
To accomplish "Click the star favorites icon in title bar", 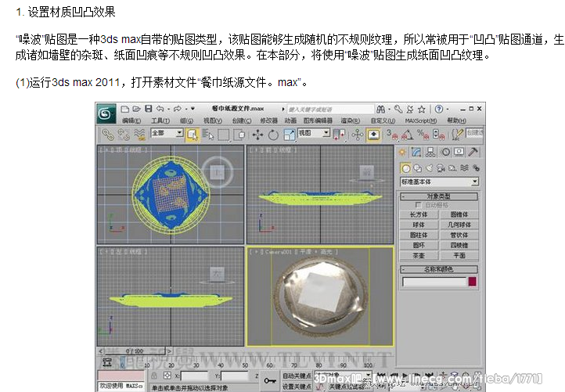I will [x=422, y=109].
